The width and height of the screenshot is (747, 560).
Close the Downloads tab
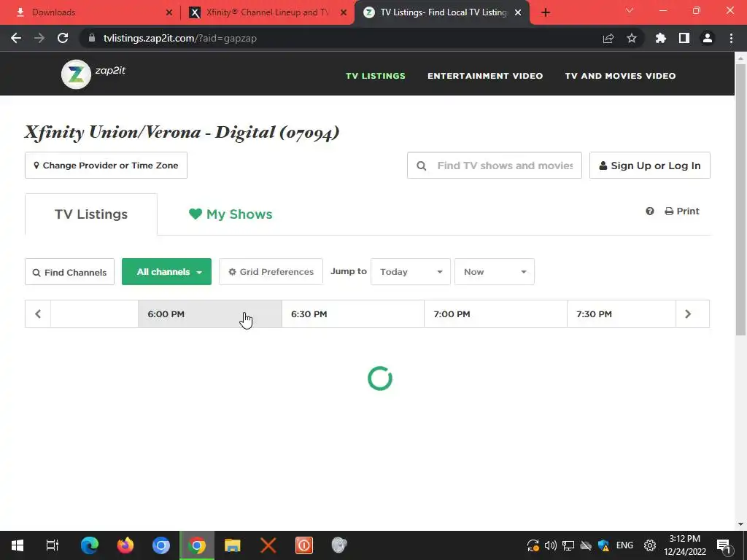coord(169,12)
